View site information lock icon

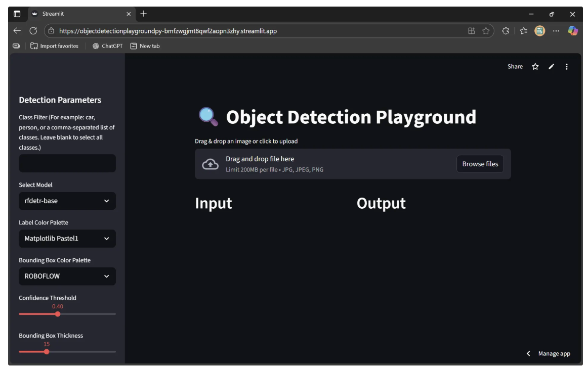52,31
